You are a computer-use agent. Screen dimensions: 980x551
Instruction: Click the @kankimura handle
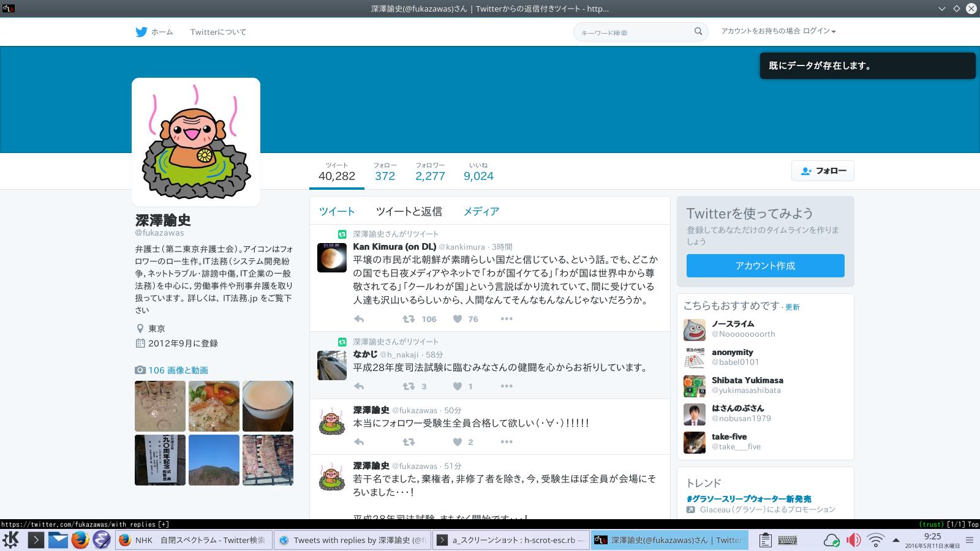(462, 247)
